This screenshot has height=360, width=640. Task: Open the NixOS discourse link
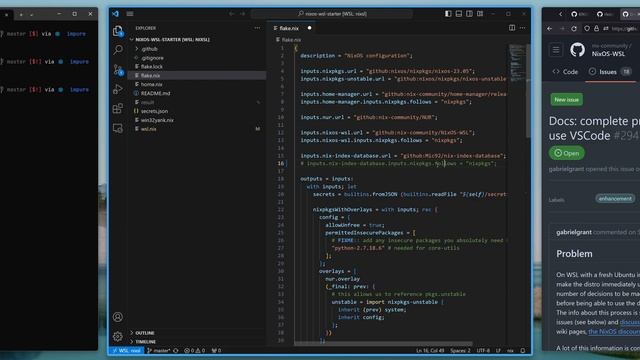coord(614,331)
